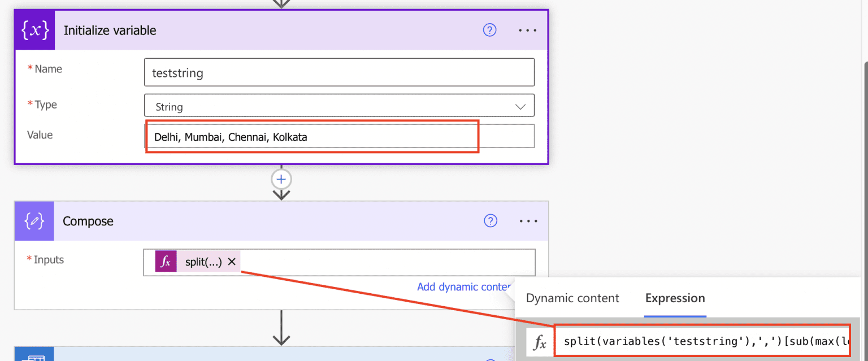Image resolution: width=868 pixels, height=361 pixels.
Task: Click the Initialize variable {x} action icon
Action: [34, 29]
